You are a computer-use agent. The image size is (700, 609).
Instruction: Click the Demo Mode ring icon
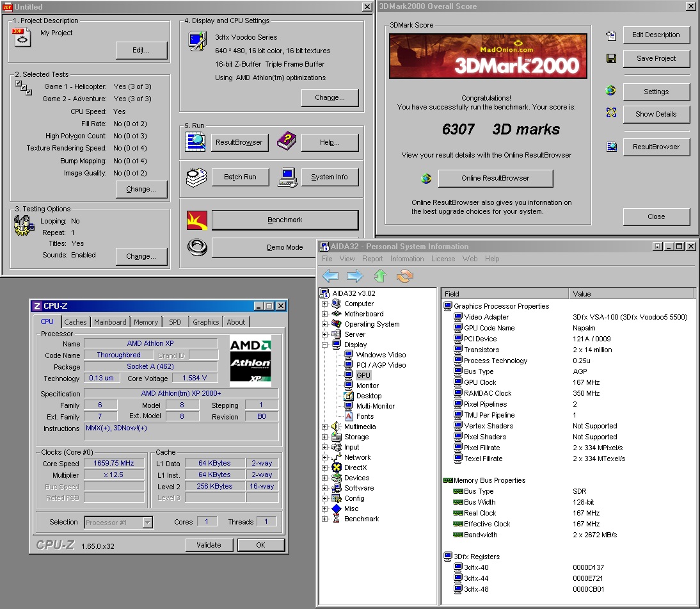tap(197, 247)
